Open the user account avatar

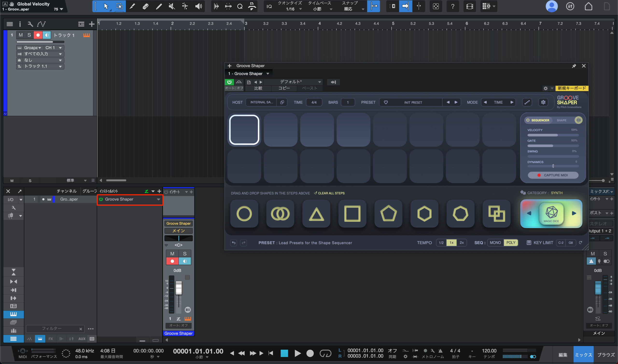551,6
